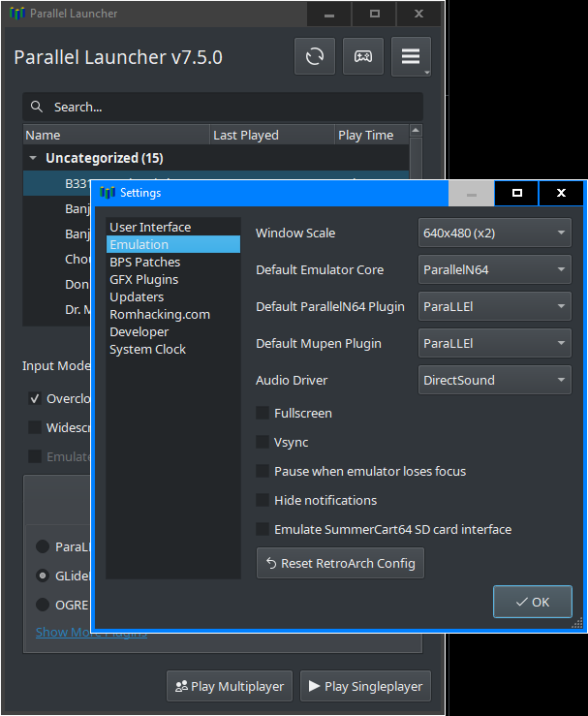This screenshot has width=588, height=716.
Task: Collapse the Uncategorized ROM group
Action: 34,158
